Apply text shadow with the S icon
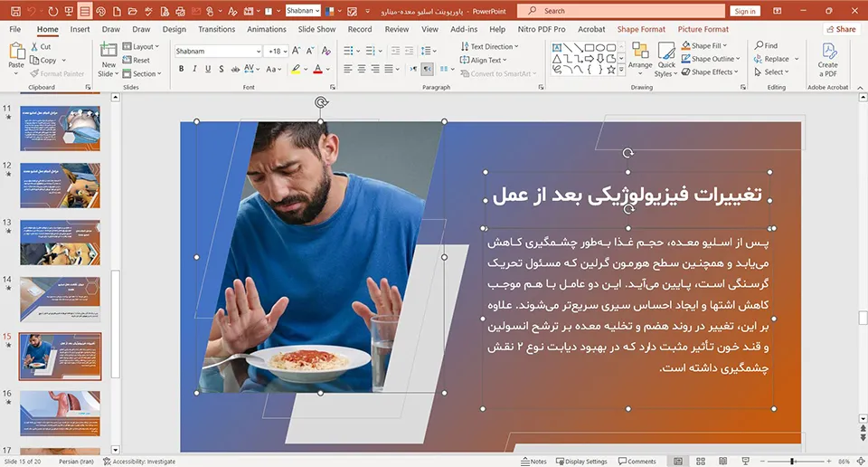Image resolution: width=868 pixels, height=467 pixels. (221, 69)
